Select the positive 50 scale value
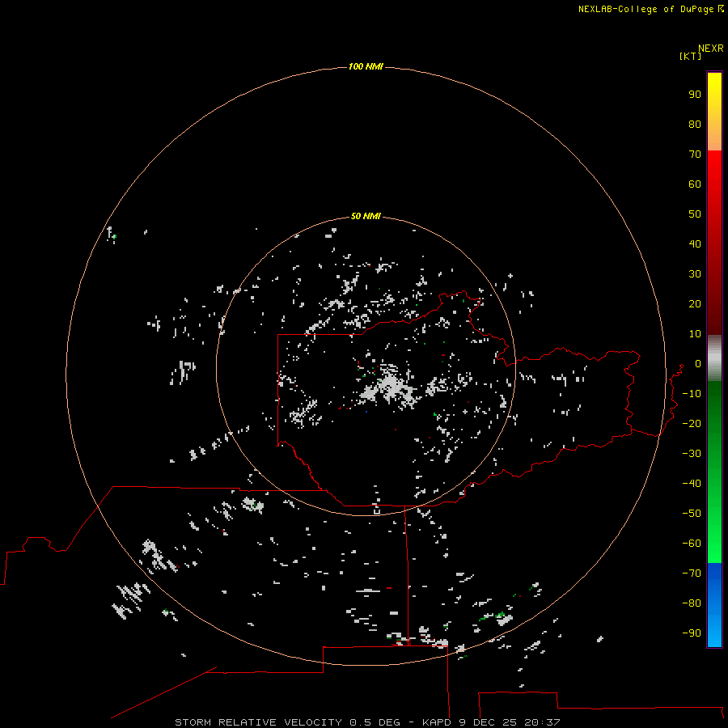This screenshot has width=728, height=728. (695, 214)
